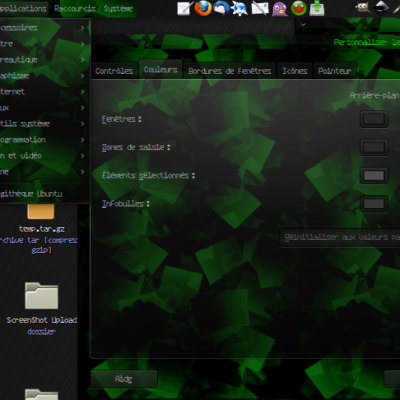This screenshot has width=400, height=400.
Task: Expand the Internet submenu arrow
Action: tap(82, 92)
